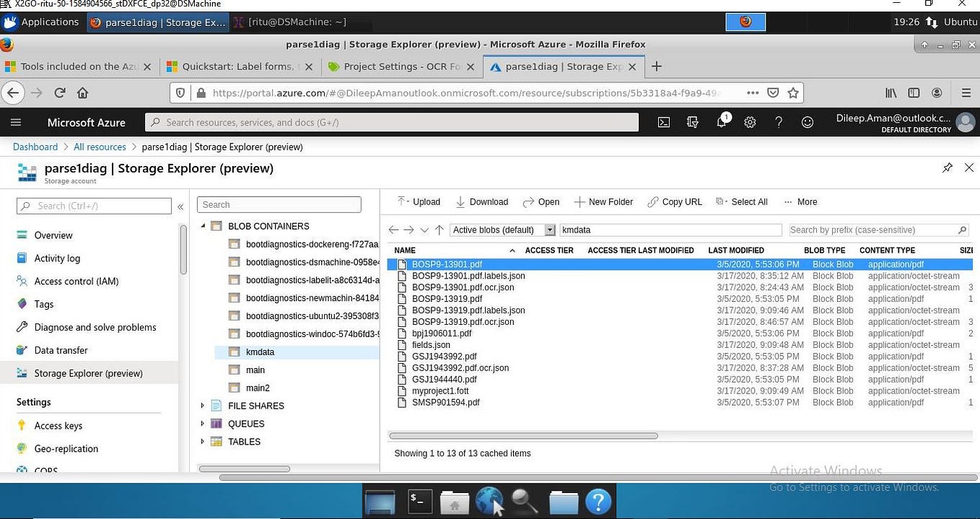Collapse the BLOB CONTAINERS tree node
The width and height of the screenshot is (980, 519).
click(x=203, y=226)
